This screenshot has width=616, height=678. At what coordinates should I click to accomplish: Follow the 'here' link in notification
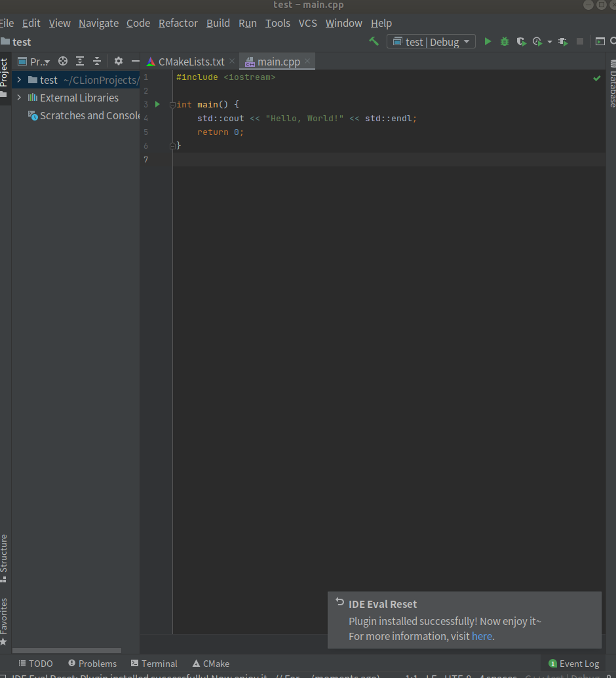(x=482, y=636)
